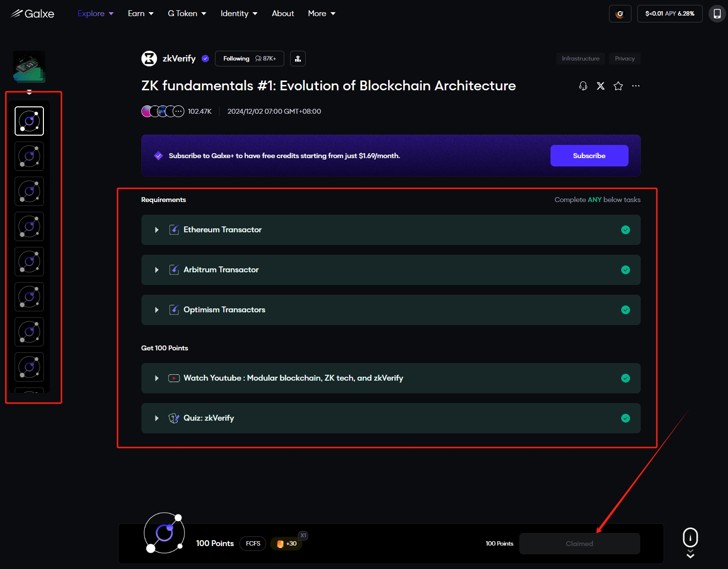The image size is (728, 569).
Task: Click the Infrastructure tag
Action: click(x=580, y=59)
